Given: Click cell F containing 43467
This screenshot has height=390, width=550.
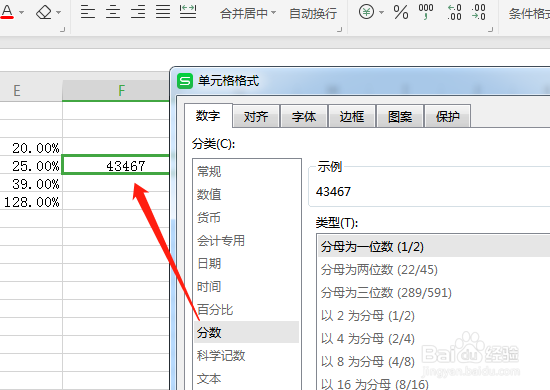Looking at the screenshot, I should (x=116, y=165).
